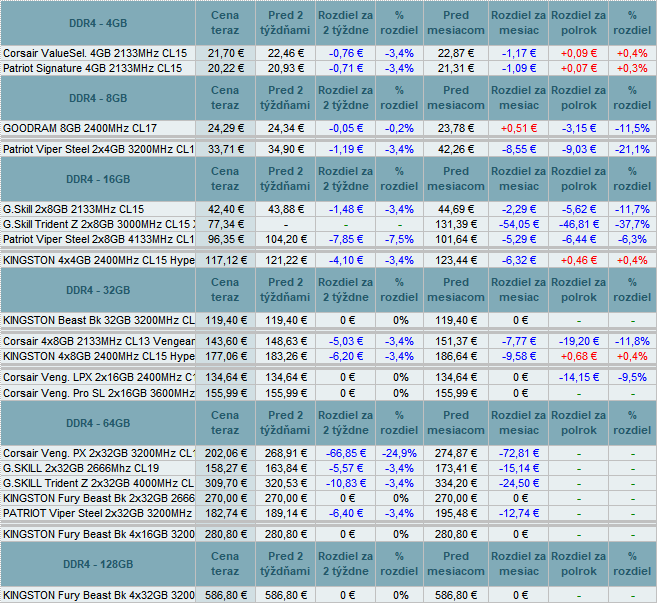Click the month-ago price 131,39 €
The image size is (657, 603).
(x=456, y=224)
